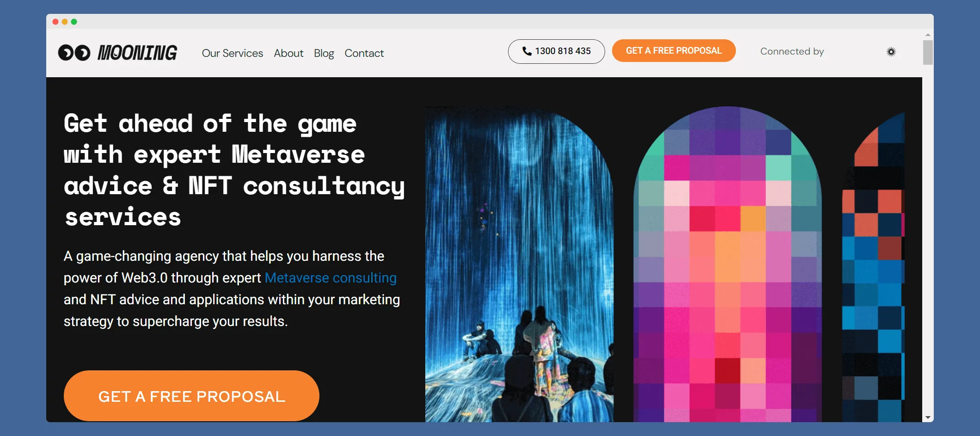Click the green maximize window dot
Image resolution: width=980 pixels, height=436 pixels.
coord(74,22)
